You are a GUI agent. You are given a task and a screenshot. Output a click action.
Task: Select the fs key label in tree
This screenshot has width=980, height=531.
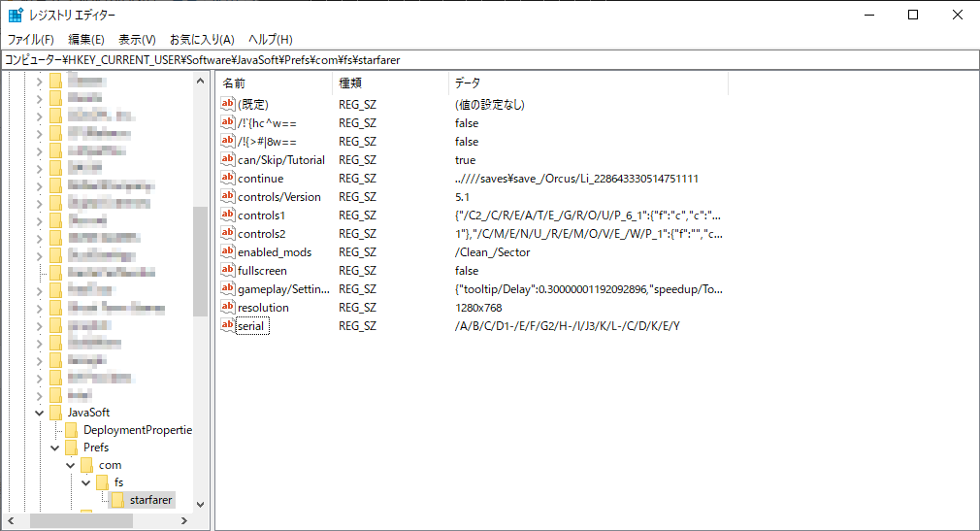tap(118, 482)
